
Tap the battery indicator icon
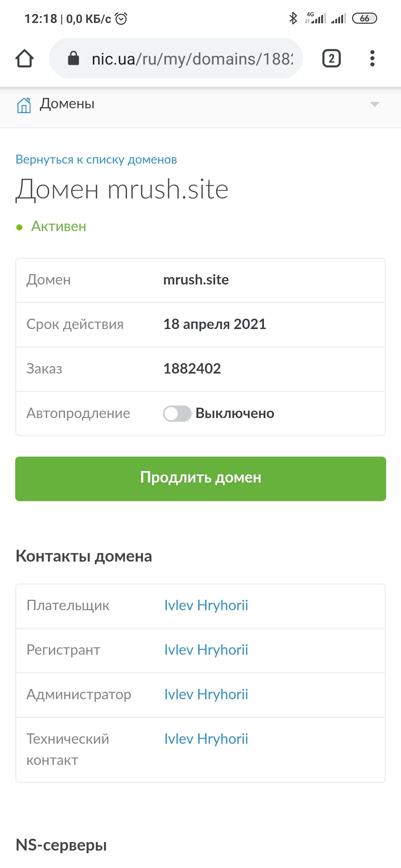coord(364,18)
